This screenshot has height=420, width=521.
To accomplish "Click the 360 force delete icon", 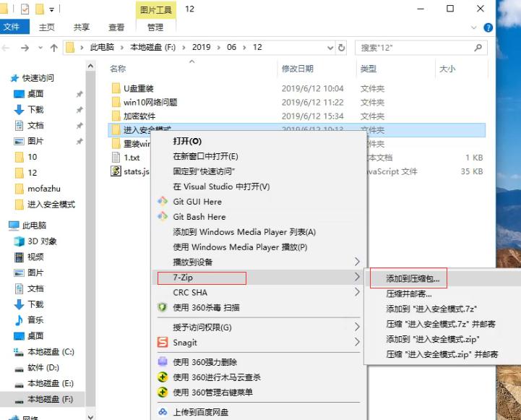I will (163, 362).
